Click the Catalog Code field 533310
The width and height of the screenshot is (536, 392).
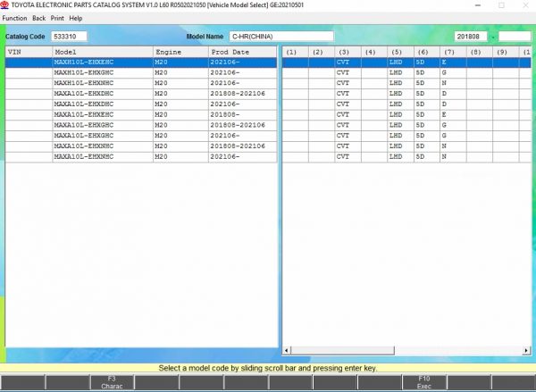69,37
